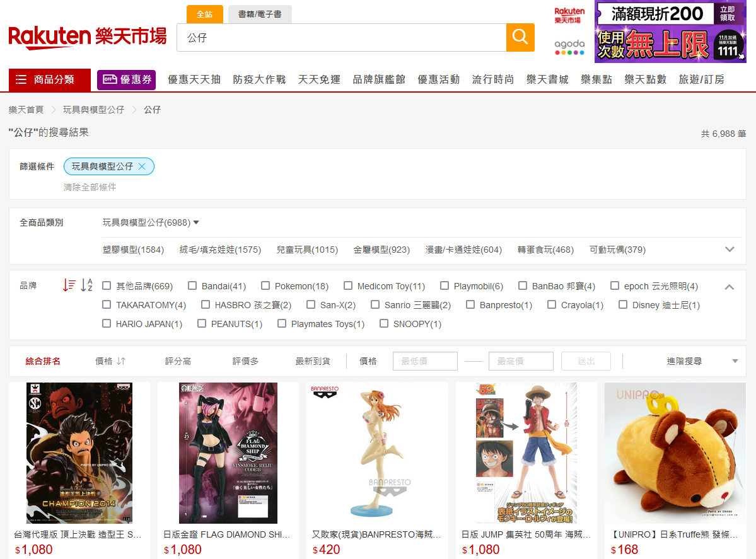Check the Pokemon(18) brand checkbox
The image size is (756, 559).
pyautogui.click(x=265, y=285)
